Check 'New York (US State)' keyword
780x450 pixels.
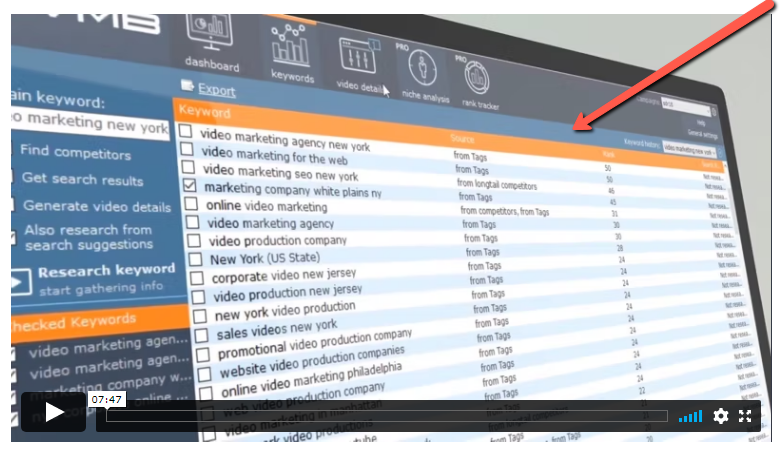click(x=195, y=259)
